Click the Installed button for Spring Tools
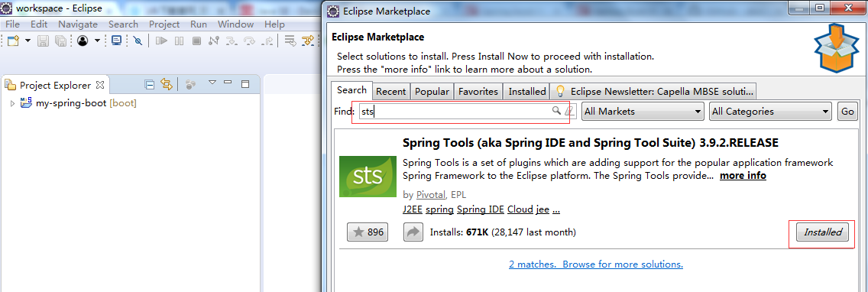The height and width of the screenshot is (292, 868). [x=822, y=232]
